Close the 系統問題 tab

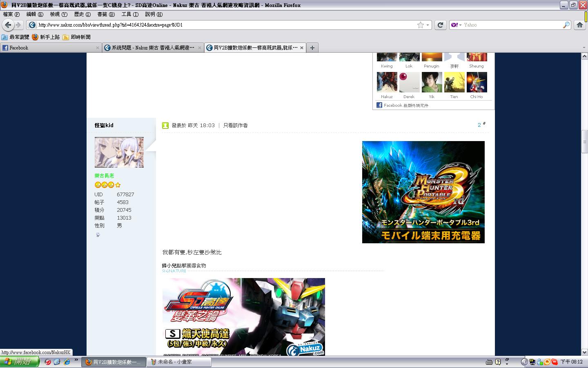tap(200, 48)
